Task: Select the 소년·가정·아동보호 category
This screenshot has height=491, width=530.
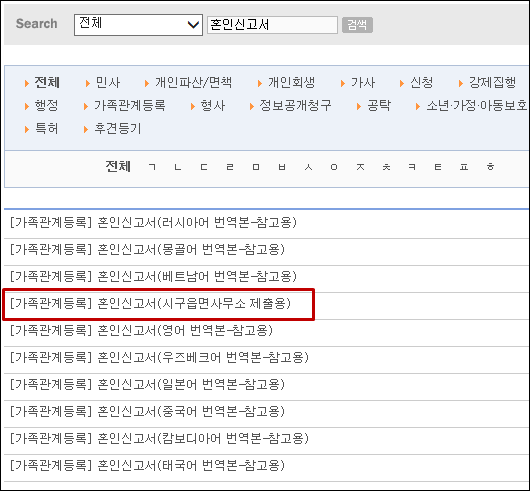Action: pos(477,105)
